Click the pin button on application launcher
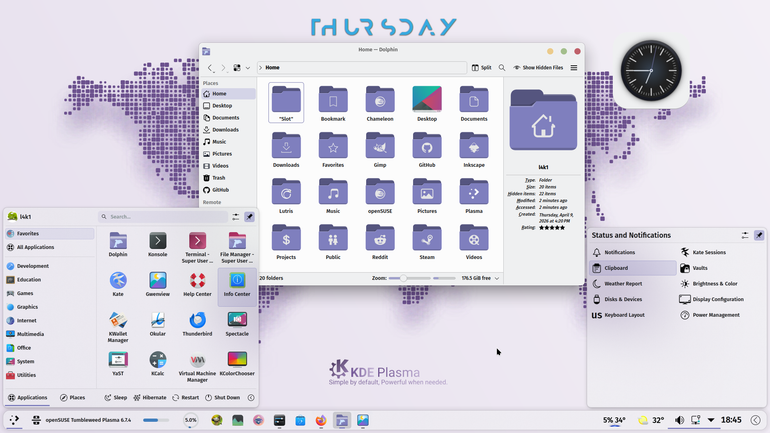The image size is (770, 433). [249, 216]
